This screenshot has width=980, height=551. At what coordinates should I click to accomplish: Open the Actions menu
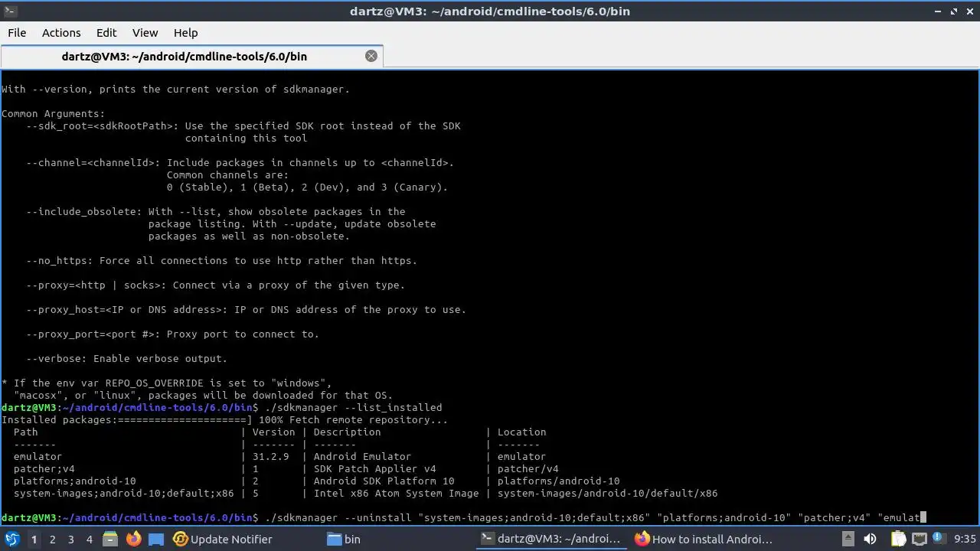(x=61, y=33)
